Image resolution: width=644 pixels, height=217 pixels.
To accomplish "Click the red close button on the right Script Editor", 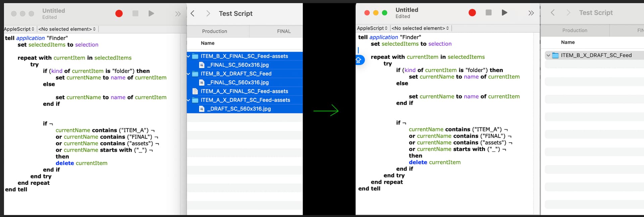I will click(x=367, y=13).
